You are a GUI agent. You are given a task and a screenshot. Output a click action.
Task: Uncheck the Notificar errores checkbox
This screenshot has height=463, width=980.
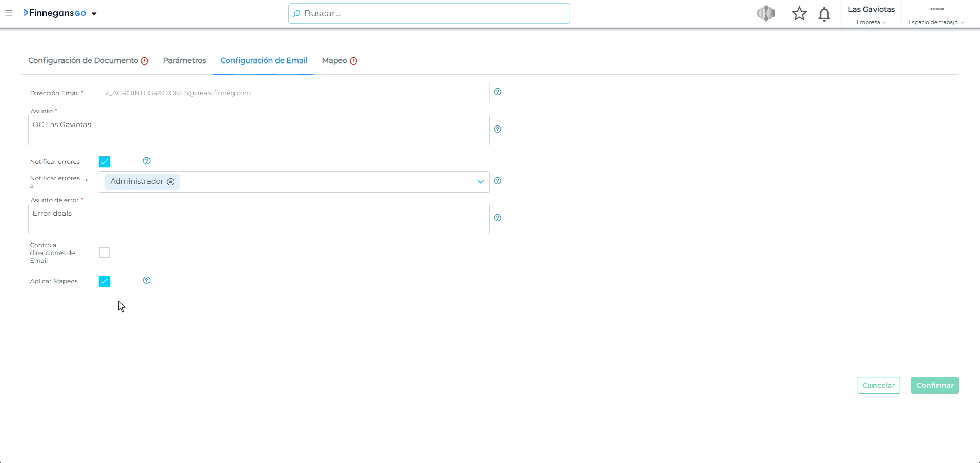pos(104,162)
